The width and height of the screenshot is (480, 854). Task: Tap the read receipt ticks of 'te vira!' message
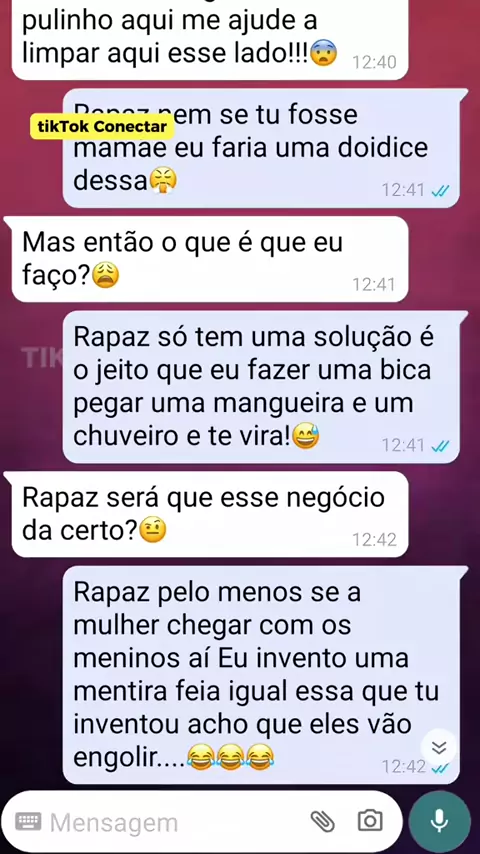(x=440, y=446)
